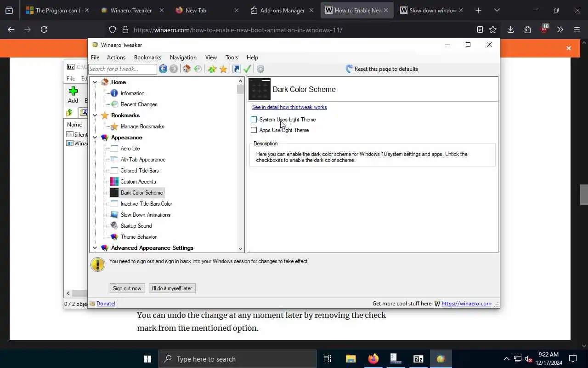588x368 pixels.
Task: Collapse Advanced Appearance Settings tree node
Action: click(x=95, y=248)
